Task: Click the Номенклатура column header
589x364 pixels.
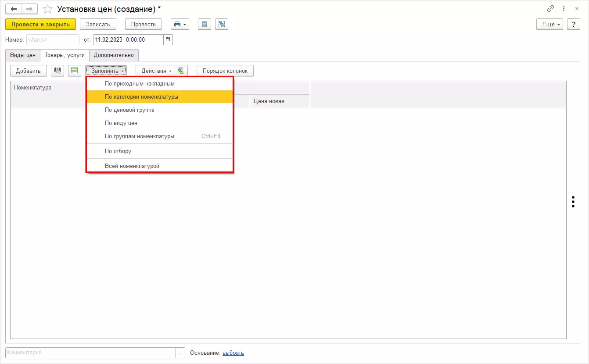Action: coord(48,94)
